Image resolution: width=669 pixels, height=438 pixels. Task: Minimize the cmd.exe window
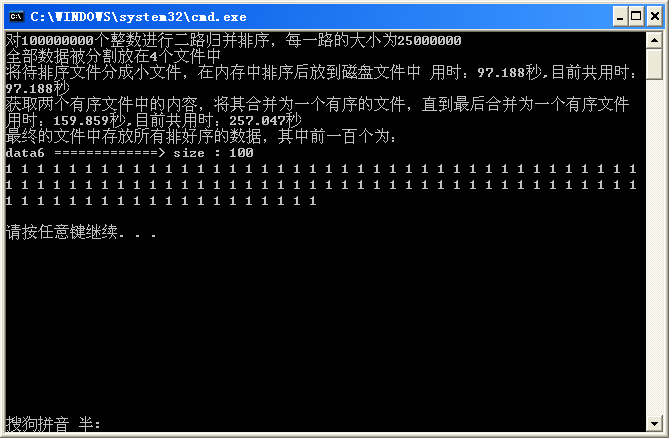point(620,17)
